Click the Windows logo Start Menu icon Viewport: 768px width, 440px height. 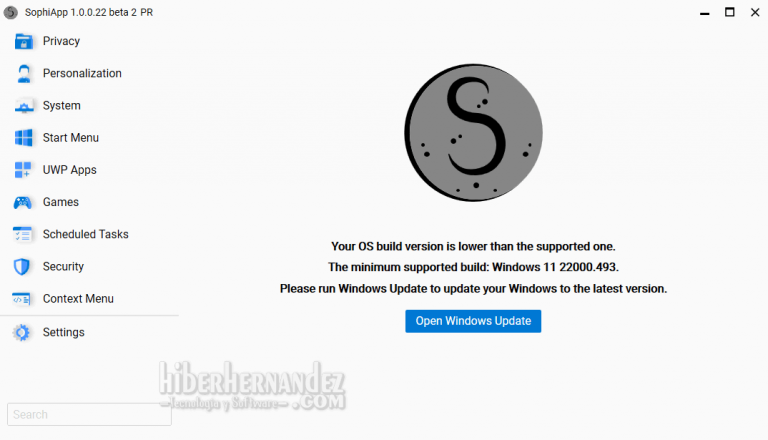pos(23,138)
